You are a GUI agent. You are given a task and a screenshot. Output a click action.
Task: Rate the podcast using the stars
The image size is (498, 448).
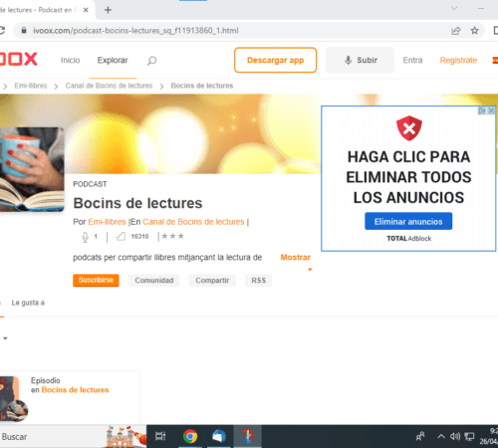tap(172, 236)
